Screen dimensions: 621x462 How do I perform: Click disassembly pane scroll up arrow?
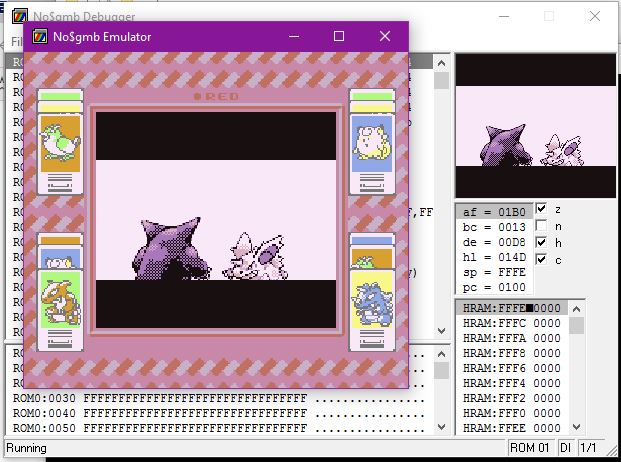(442, 63)
